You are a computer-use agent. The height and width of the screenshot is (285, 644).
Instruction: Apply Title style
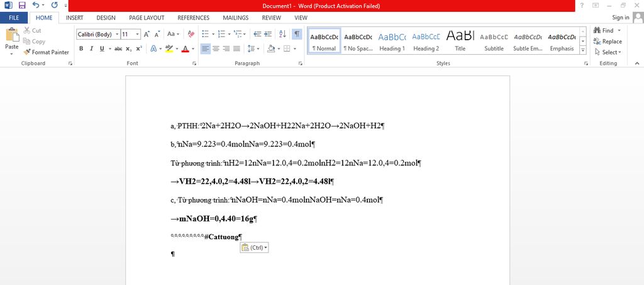(x=460, y=41)
